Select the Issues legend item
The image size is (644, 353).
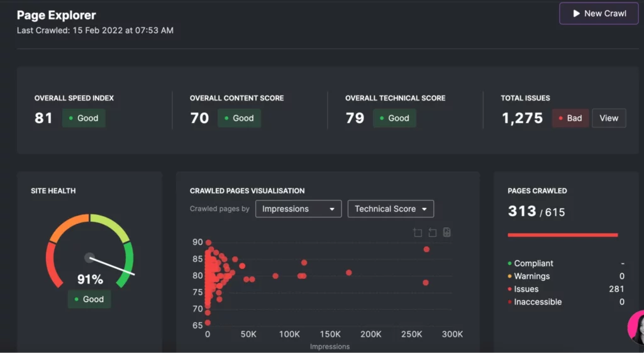[x=526, y=289]
